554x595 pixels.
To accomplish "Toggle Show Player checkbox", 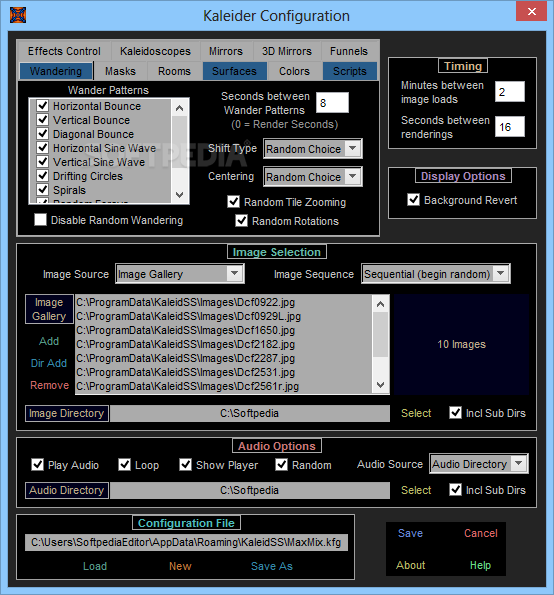I will pyautogui.click(x=185, y=464).
